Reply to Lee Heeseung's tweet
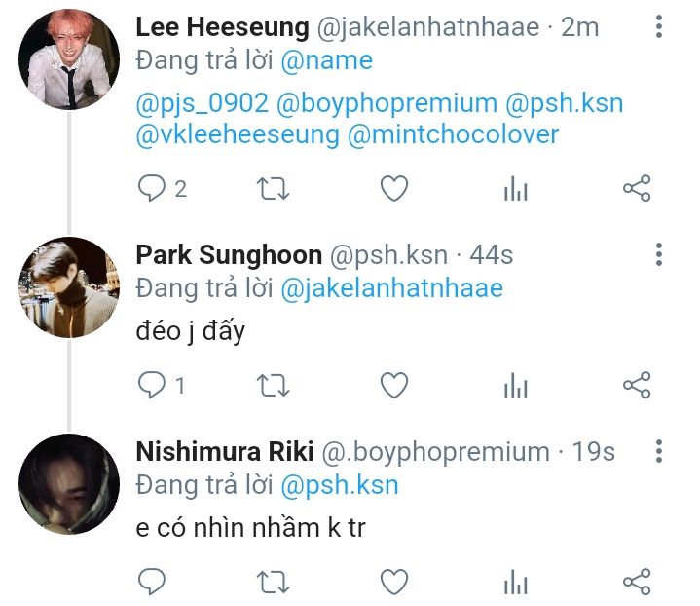 pyautogui.click(x=152, y=188)
